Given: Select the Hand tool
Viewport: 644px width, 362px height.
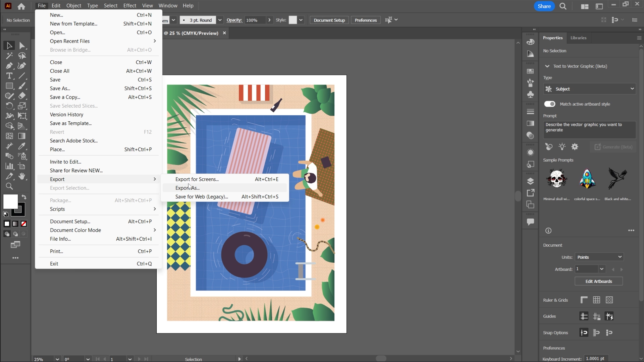Looking at the screenshot, I should click(22, 176).
